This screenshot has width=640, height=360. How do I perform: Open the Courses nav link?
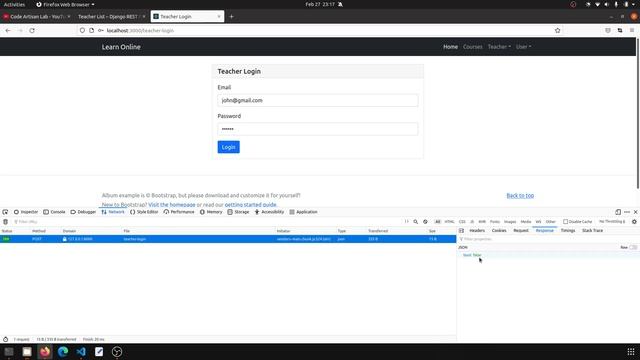tap(473, 47)
